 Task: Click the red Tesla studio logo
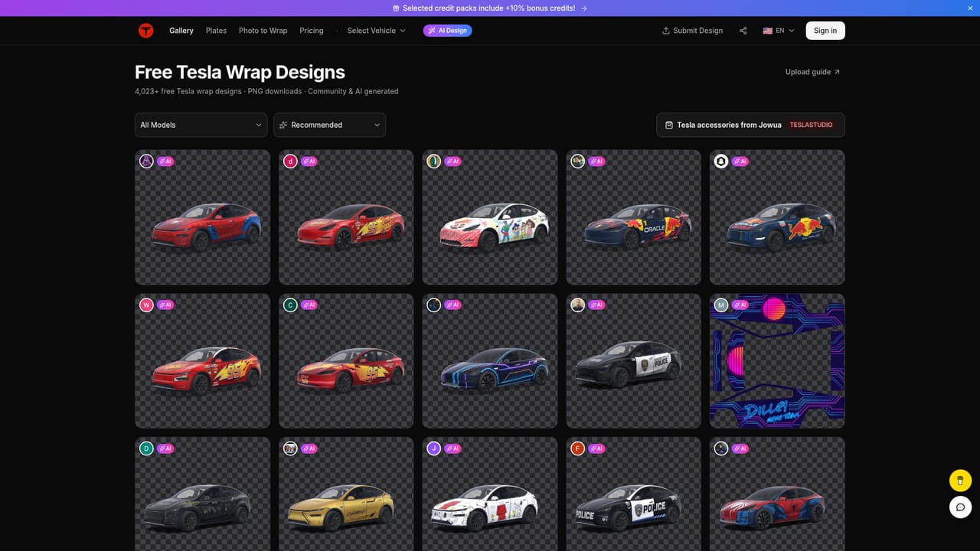click(145, 31)
